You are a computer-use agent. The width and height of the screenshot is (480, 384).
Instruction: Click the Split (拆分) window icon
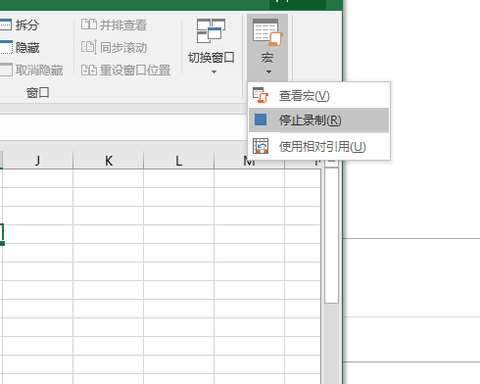(x=5, y=25)
